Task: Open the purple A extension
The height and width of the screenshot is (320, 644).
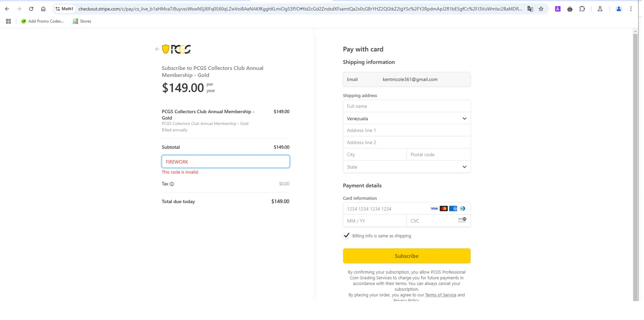Action: click(x=558, y=9)
